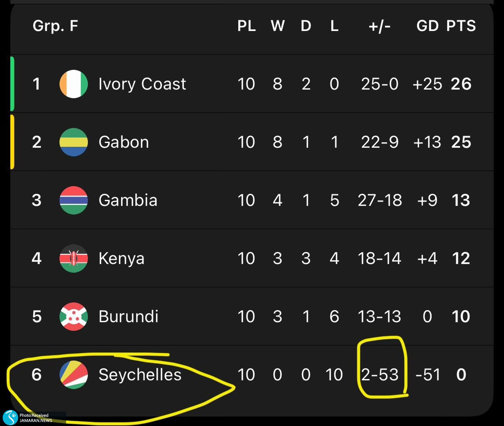Click the Jamaran News logo watermark
Image resolution: width=504 pixels, height=426 pixels.
(10, 418)
